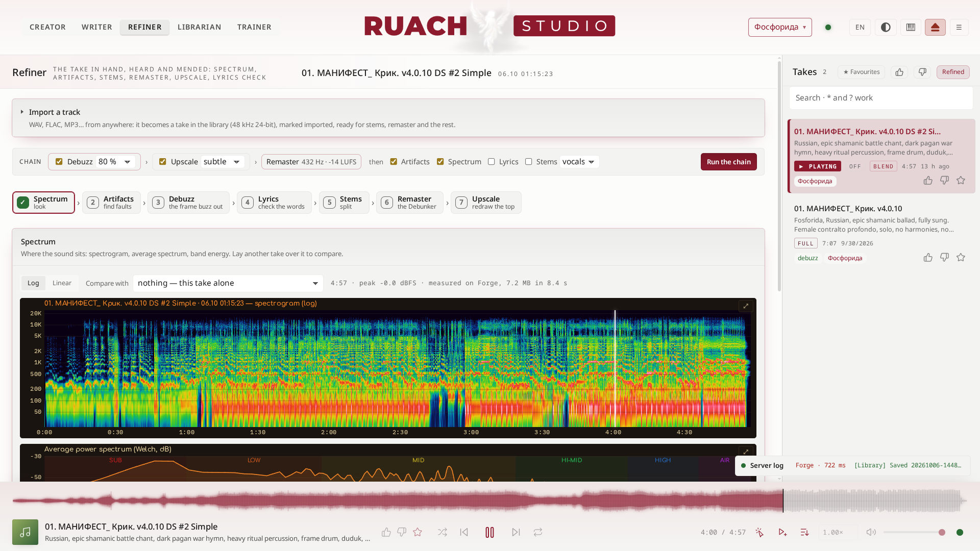Toggle repeat in the player bar
The height and width of the screenshot is (551, 980).
pos(538,532)
